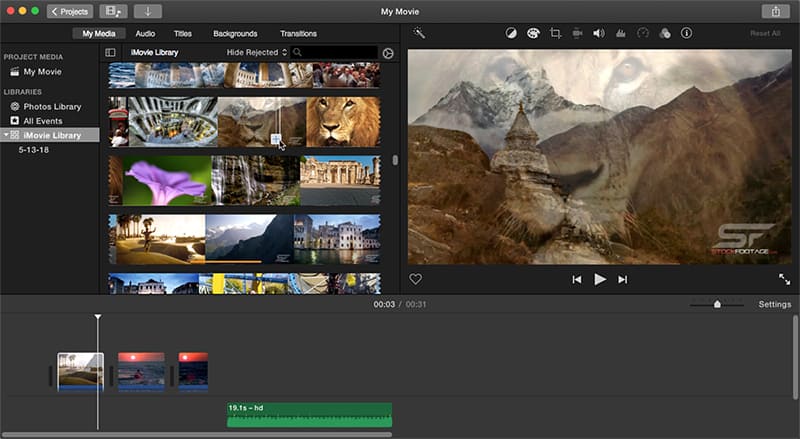
Task: Select the 5-13-18 event
Action: (x=34, y=150)
